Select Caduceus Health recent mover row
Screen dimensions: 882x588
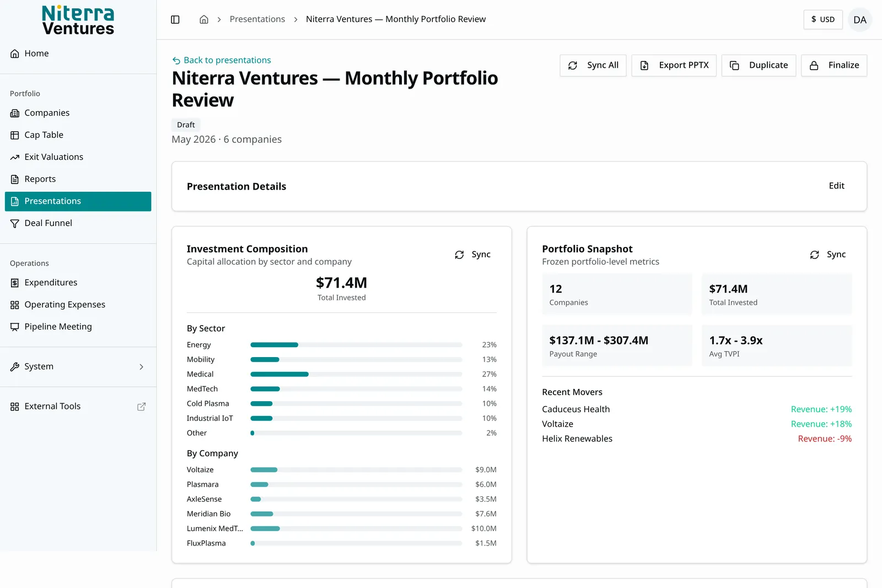pos(697,409)
